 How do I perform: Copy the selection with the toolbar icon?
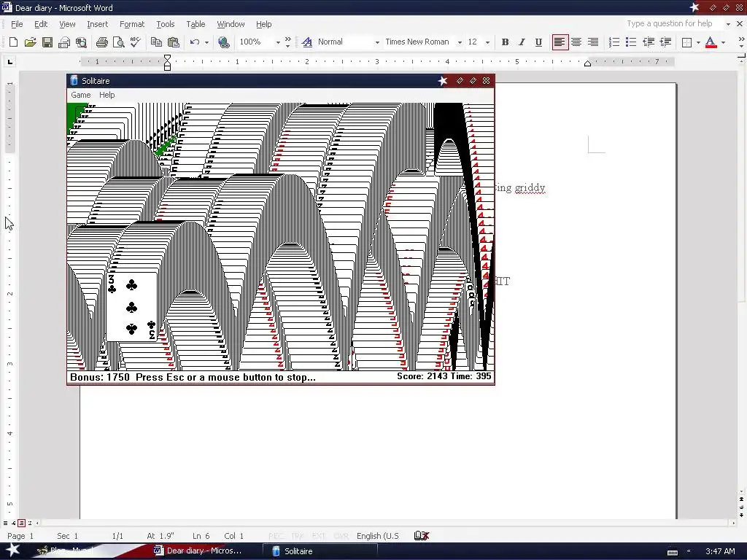[156, 42]
